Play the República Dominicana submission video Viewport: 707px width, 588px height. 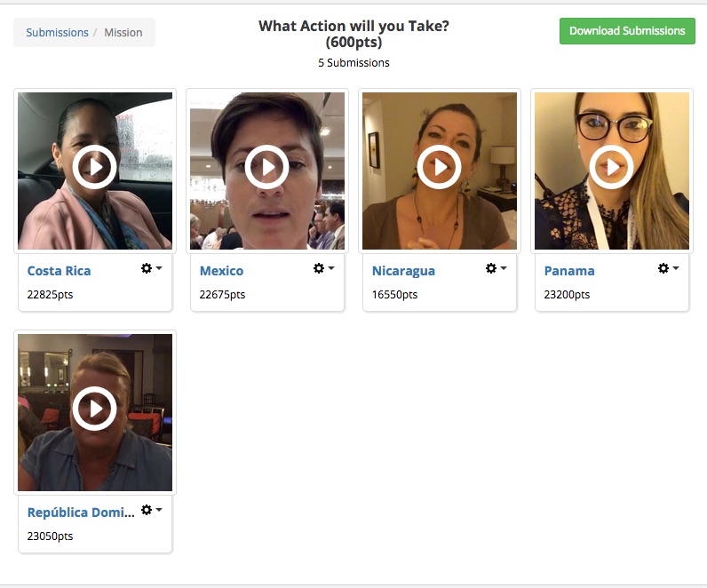point(95,409)
